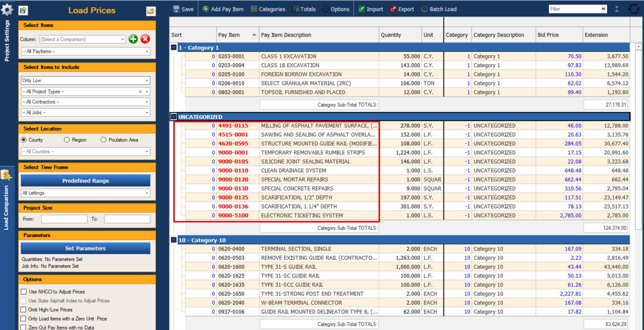Enable Use NHCCI to Adjust Prices checkbox
This screenshot has width=644, height=330.
pos(24,291)
